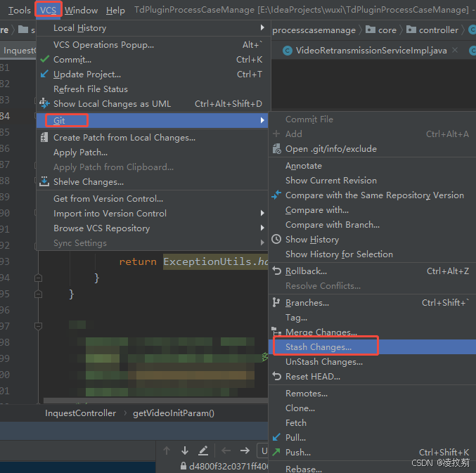Image resolution: width=476 pixels, height=473 pixels.
Task: Click the Show History clock icon
Action: point(276,239)
